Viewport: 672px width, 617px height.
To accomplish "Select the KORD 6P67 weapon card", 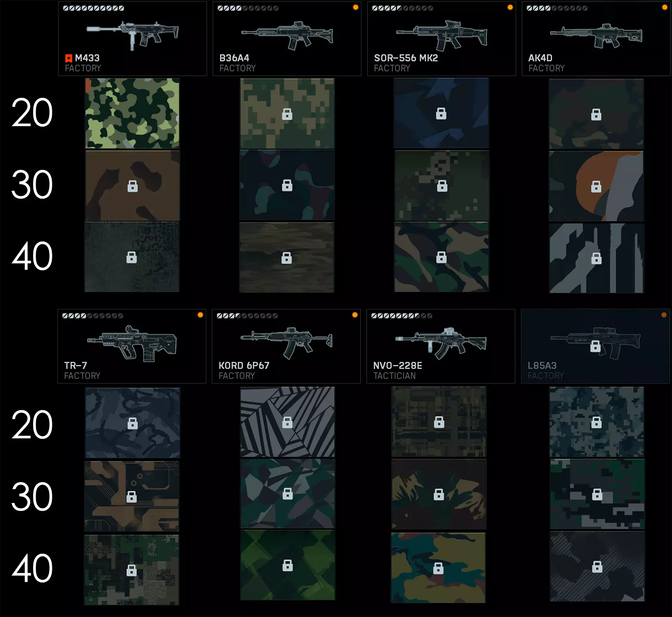I will [x=286, y=346].
